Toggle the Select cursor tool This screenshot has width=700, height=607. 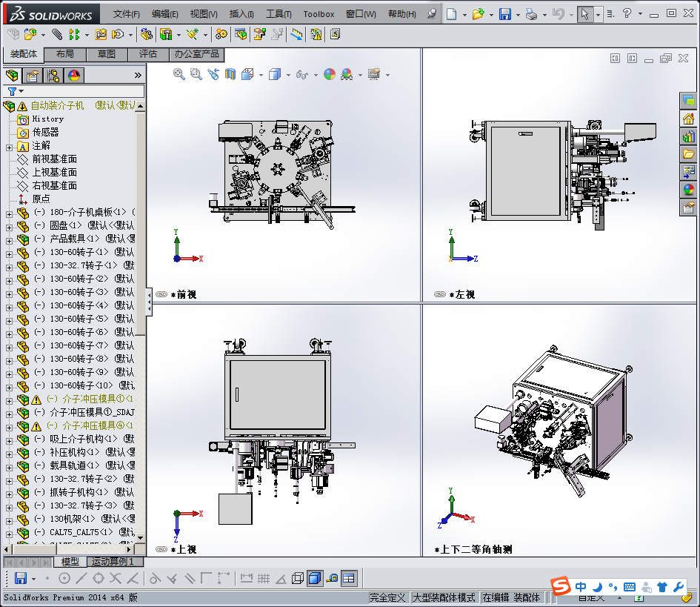coord(584,14)
